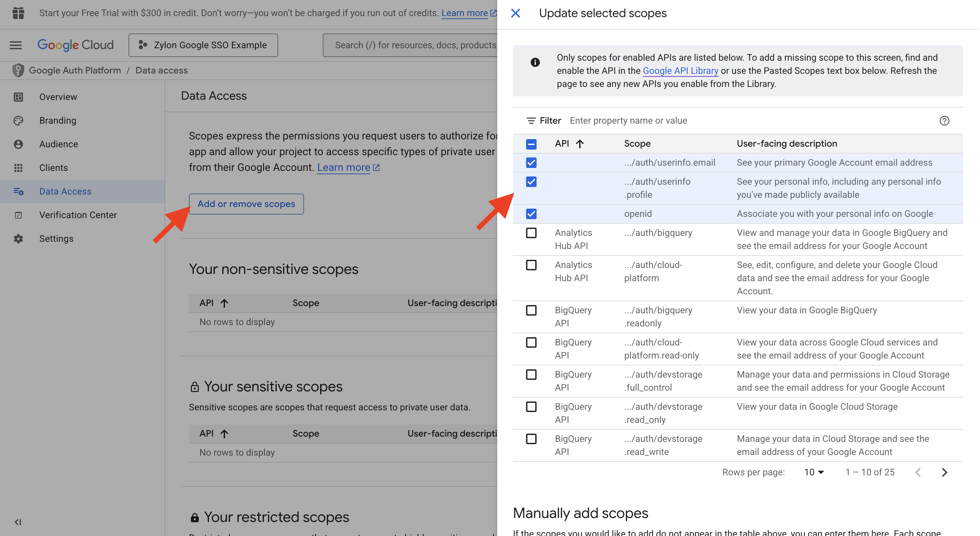Open the Google API Library link
Image resolution: width=980 pixels, height=536 pixels.
pyautogui.click(x=680, y=71)
